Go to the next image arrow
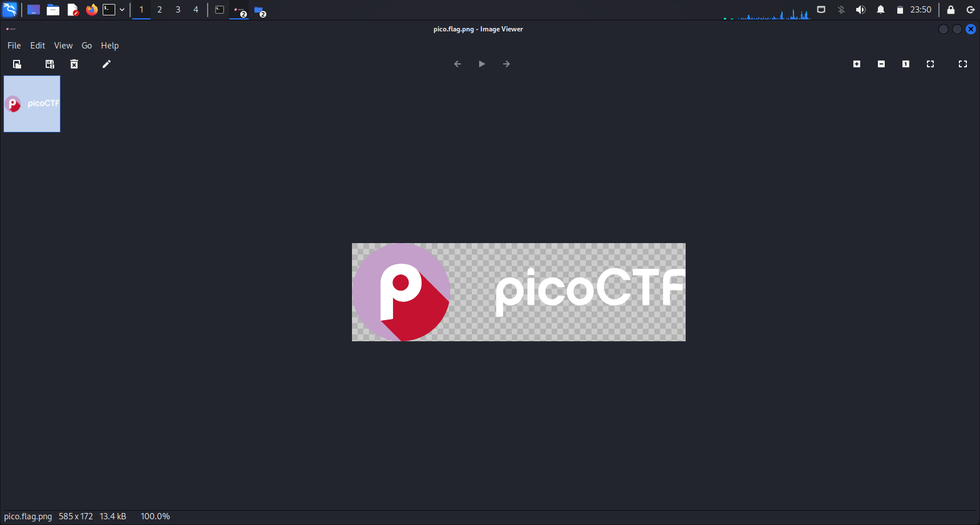 click(x=507, y=64)
